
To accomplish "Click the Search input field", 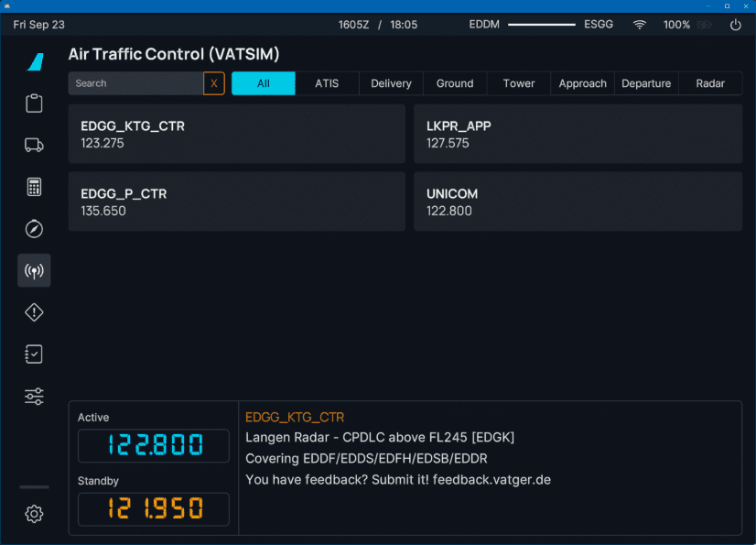I will point(135,83).
